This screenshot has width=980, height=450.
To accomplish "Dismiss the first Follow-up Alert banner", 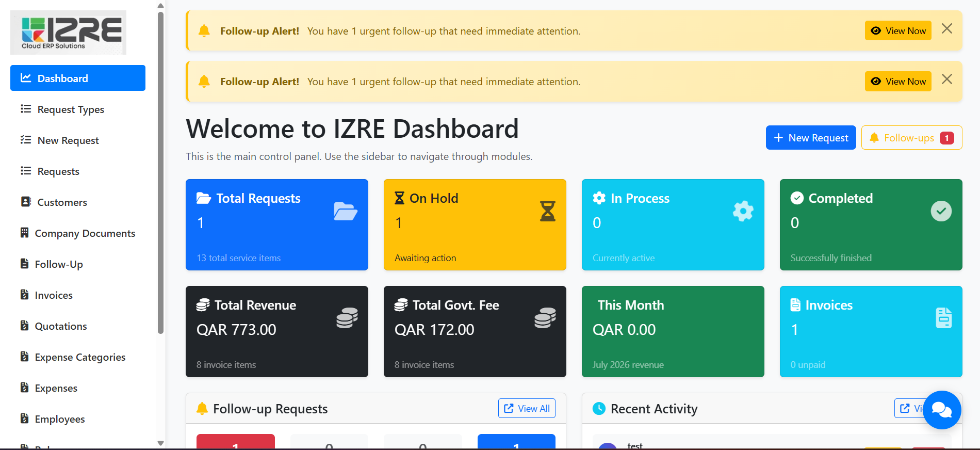I will click(x=947, y=29).
